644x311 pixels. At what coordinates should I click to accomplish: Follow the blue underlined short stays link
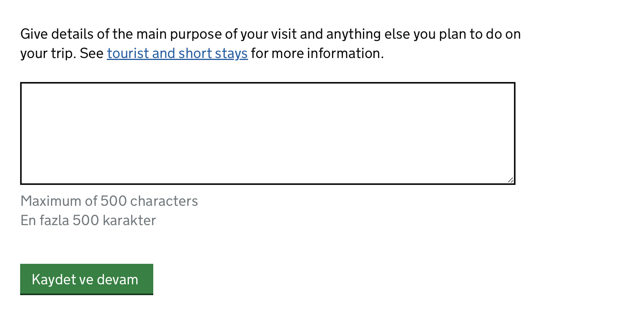click(177, 53)
